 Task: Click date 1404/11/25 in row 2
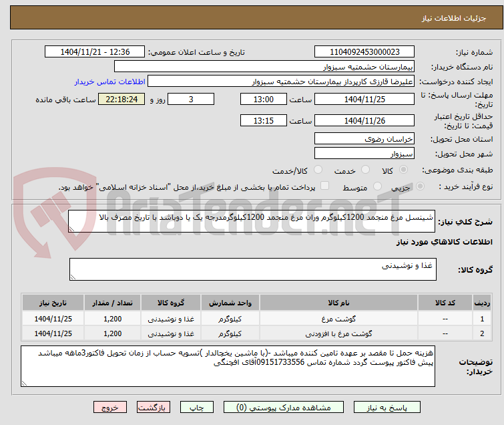(x=53, y=333)
